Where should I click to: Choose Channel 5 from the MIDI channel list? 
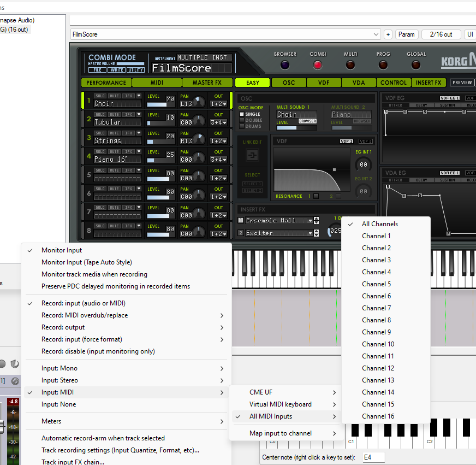click(376, 284)
